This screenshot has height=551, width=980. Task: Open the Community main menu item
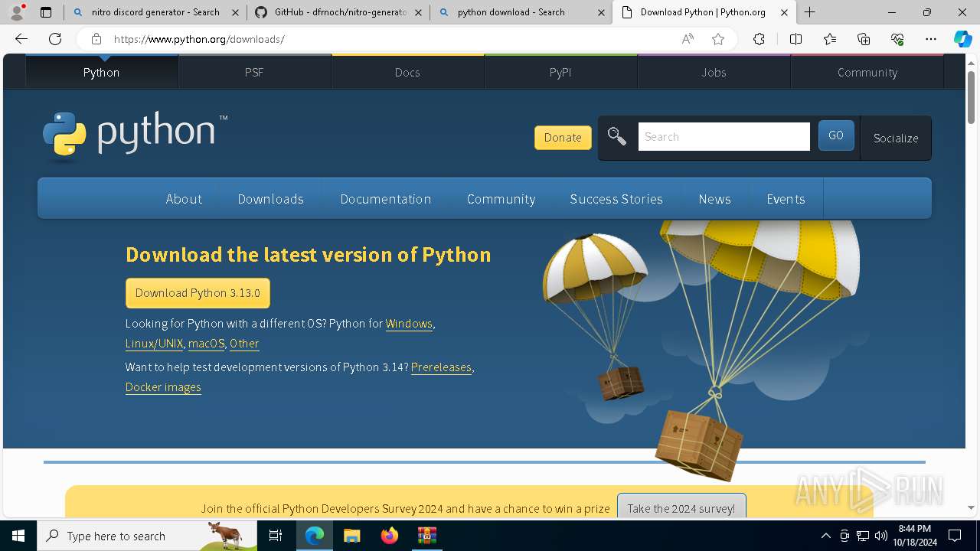coord(501,199)
